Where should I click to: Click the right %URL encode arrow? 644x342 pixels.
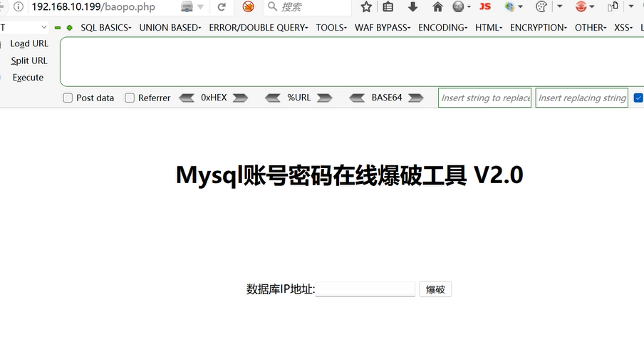pos(325,98)
